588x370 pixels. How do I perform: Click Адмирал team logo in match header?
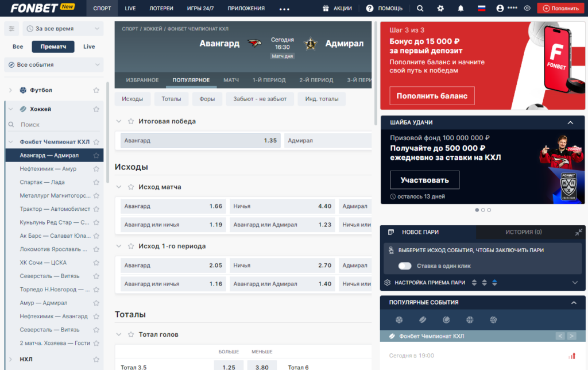(311, 44)
